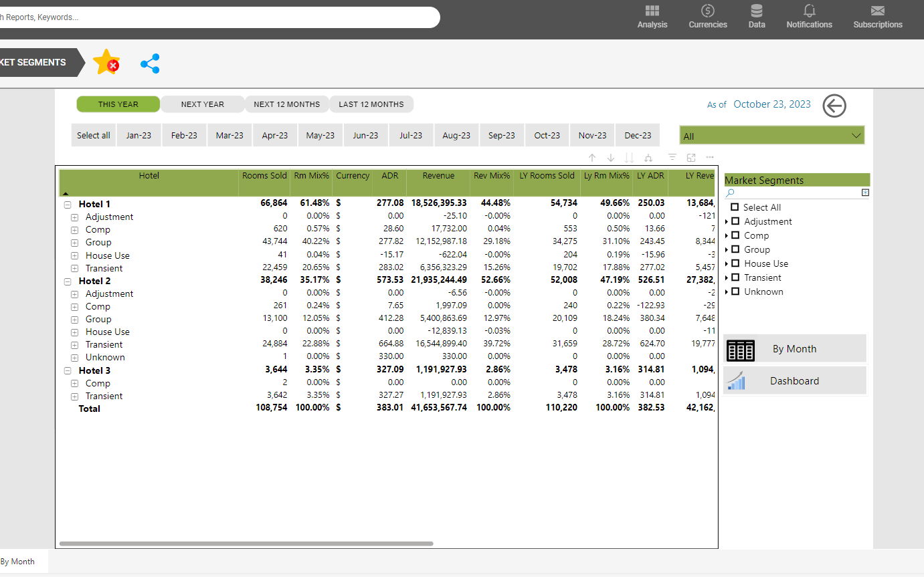This screenshot has height=577, width=924.
Task: Open the Data database icon
Action: [x=756, y=11]
